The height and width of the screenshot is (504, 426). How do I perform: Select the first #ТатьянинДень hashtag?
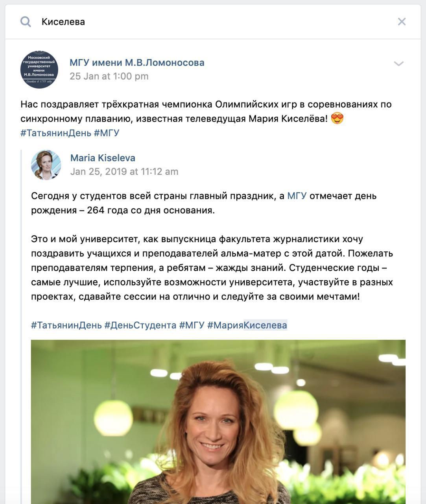click(x=56, y=133)
